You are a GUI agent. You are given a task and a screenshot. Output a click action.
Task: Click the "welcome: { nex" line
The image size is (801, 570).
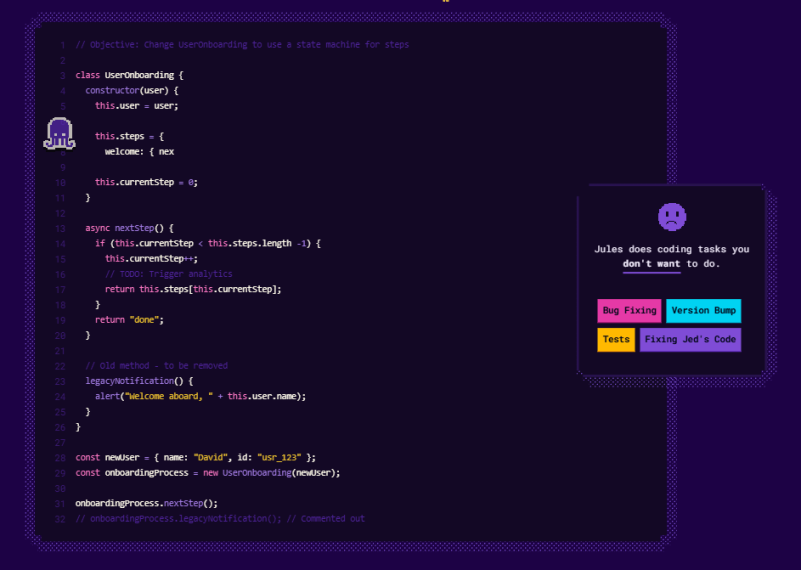coord(139,152)
